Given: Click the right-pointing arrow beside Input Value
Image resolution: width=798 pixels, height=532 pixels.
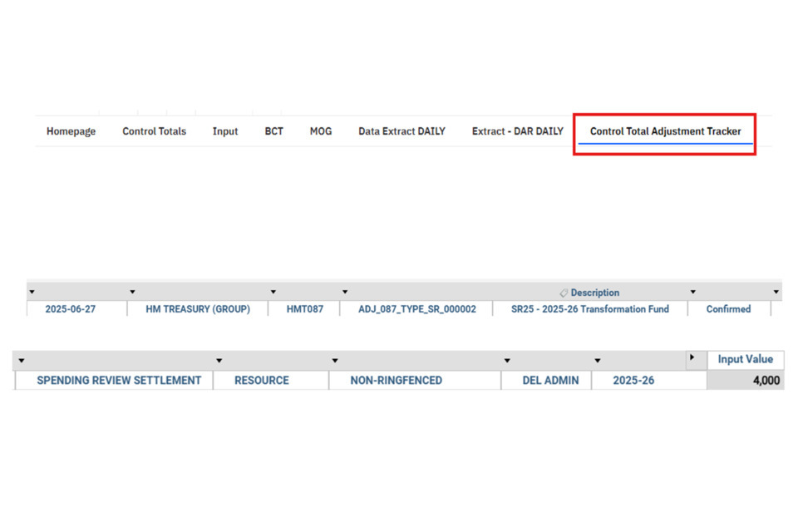Looking at the screenshot, I should coord(692,358).
